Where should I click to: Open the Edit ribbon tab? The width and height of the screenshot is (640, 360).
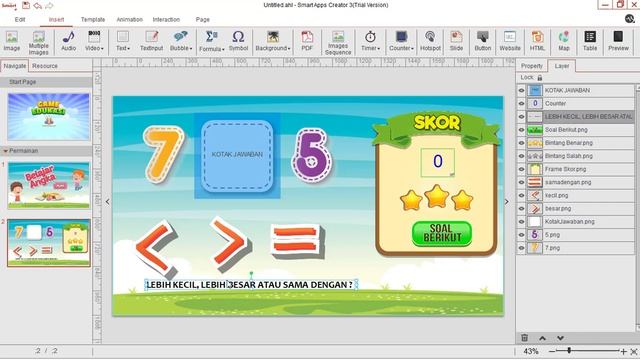click(x=20, y=20)
